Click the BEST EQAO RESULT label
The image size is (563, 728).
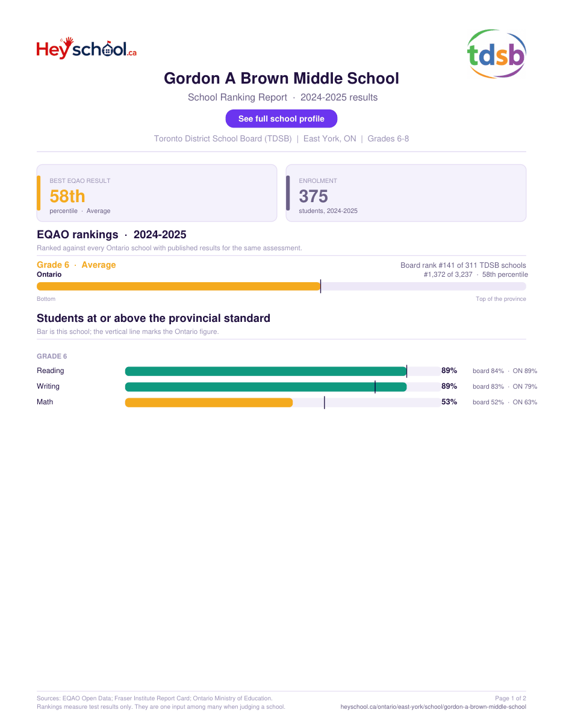coord(80,180)
